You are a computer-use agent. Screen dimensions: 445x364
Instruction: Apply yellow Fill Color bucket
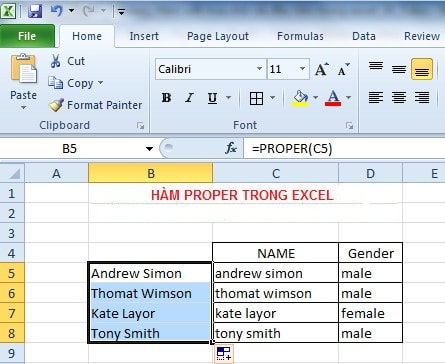300,98
